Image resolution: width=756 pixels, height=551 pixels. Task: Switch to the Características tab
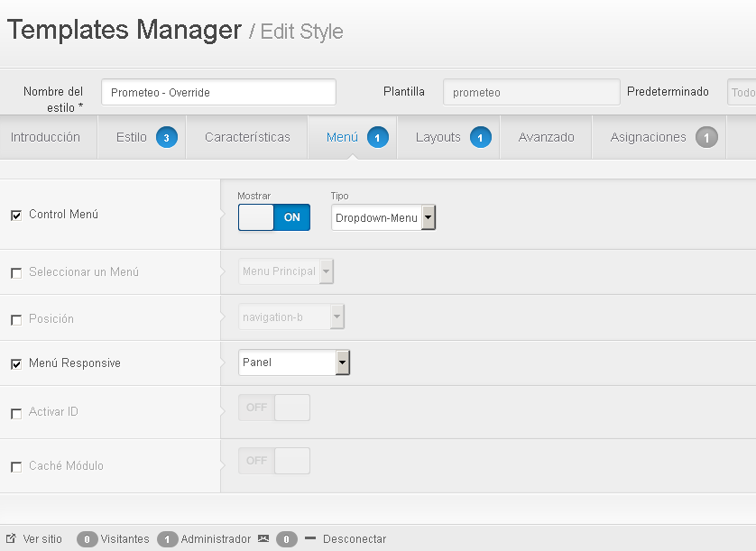pos(247,137)
